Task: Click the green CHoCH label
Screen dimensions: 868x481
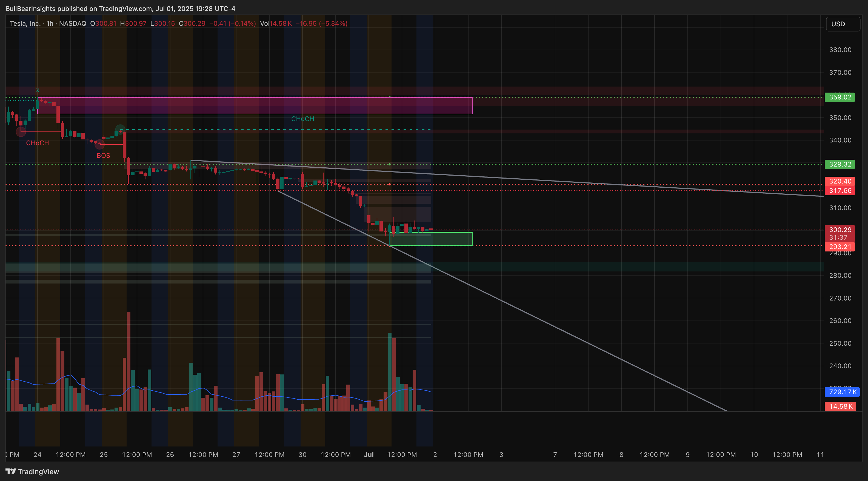Action: pyautogui.click(x=302, y=119)
